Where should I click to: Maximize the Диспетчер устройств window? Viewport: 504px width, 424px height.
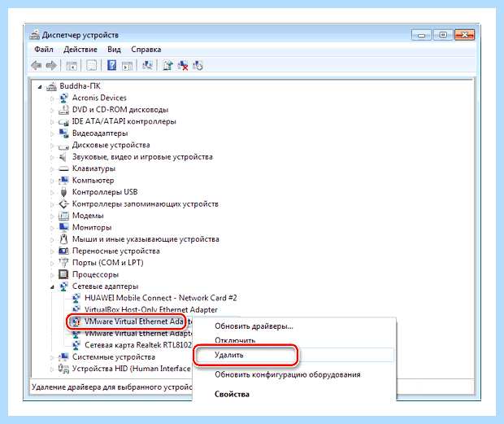[x=443, y=35]
